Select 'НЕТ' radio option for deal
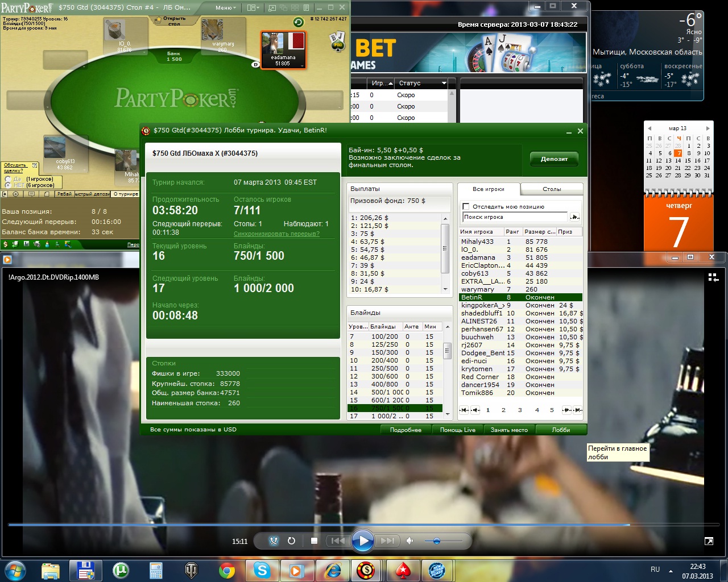 (x=8, y=185)
